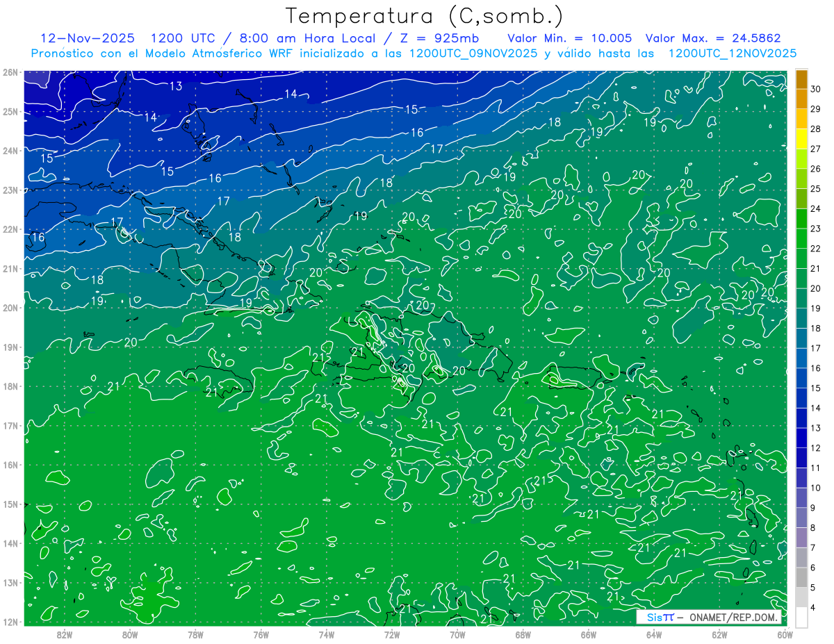Click the white swatch below the 4 label
834x644 pixels.
tap(801, 617)
